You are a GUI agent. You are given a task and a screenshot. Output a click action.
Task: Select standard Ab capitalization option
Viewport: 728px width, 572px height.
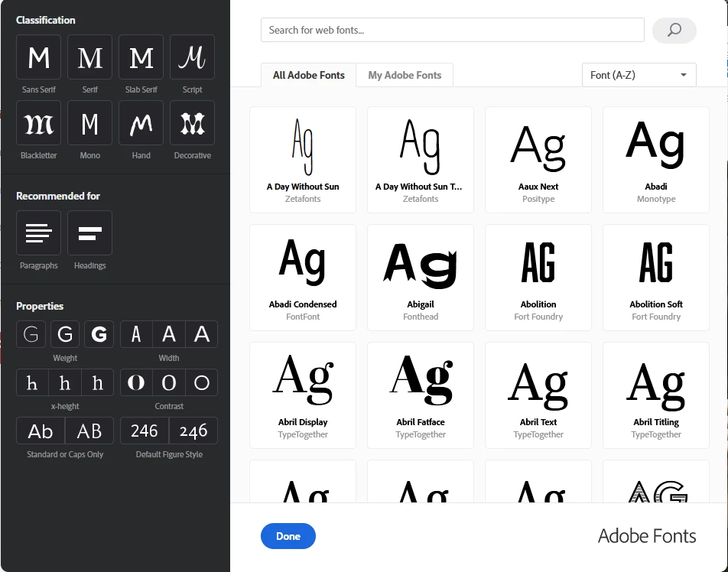41,431
